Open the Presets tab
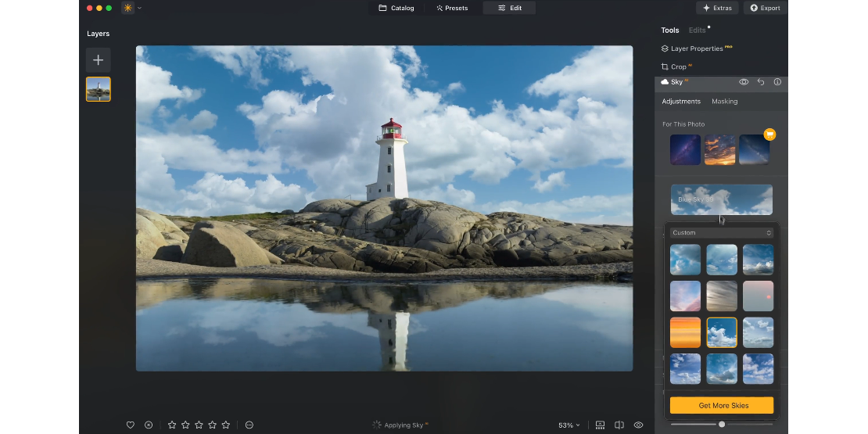 coord(452,8)
